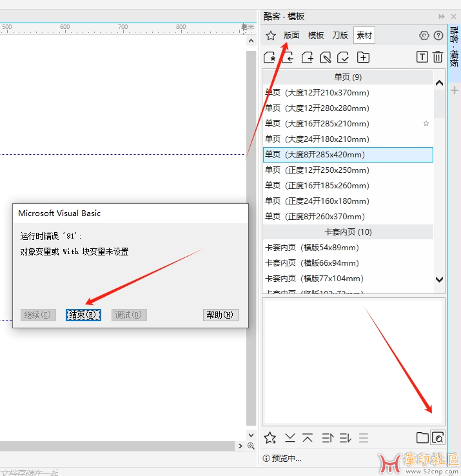This screenshot has width=461, height=476.
Task: Switch to the 素材 tab
Action: (x=364, y=35)
